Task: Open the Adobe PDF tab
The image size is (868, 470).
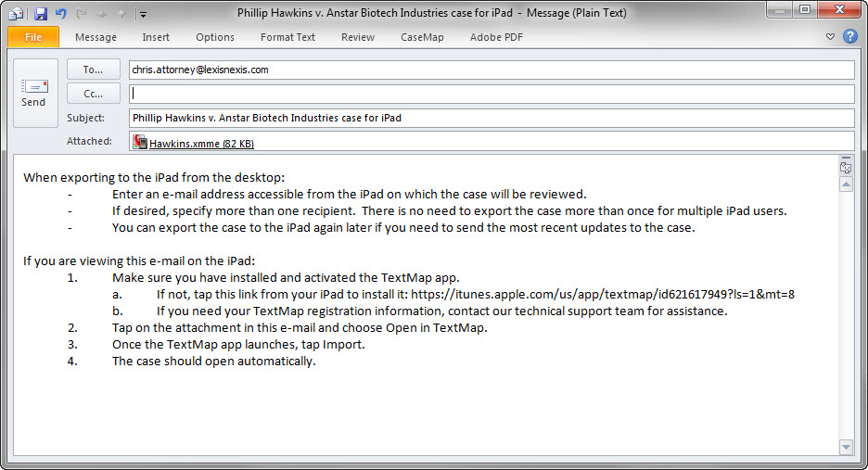Action: pyautogui.click(x=496, y=37)
